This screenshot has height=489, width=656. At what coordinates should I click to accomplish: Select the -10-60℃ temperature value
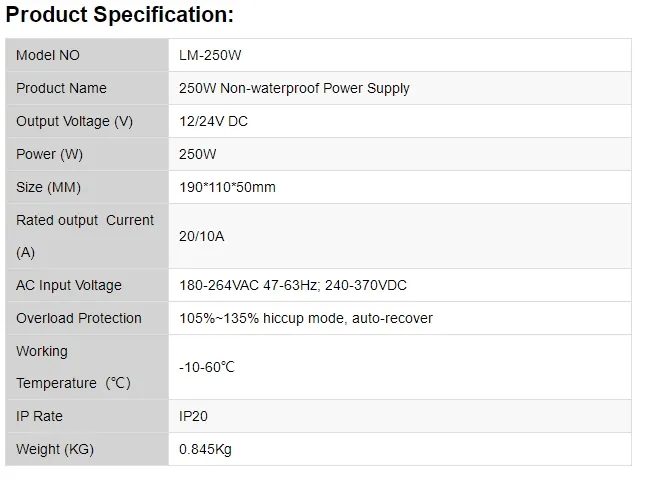click(207, 367)
